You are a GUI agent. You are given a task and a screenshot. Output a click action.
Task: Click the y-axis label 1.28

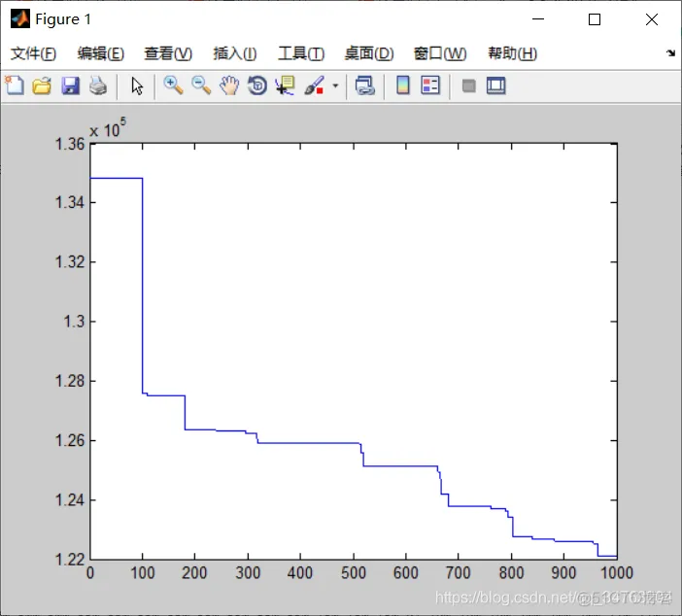70,381
